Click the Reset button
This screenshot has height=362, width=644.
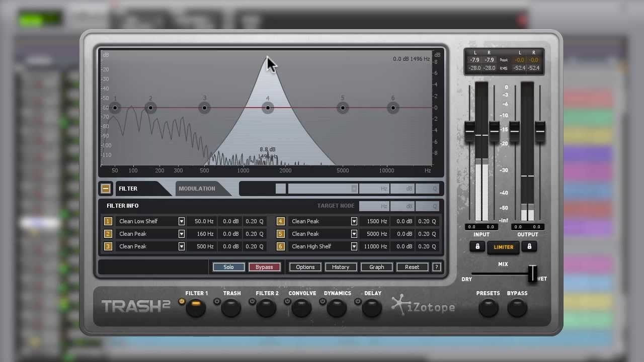[412, 267]
